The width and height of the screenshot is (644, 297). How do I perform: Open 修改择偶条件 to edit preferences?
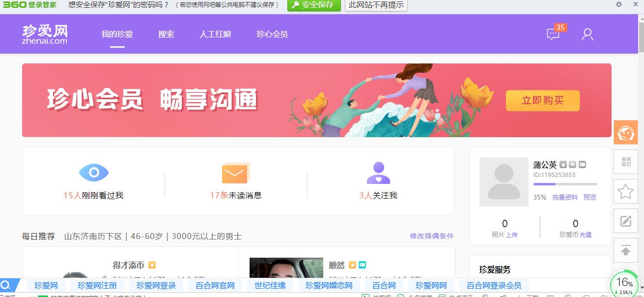(x=431, y=237)
